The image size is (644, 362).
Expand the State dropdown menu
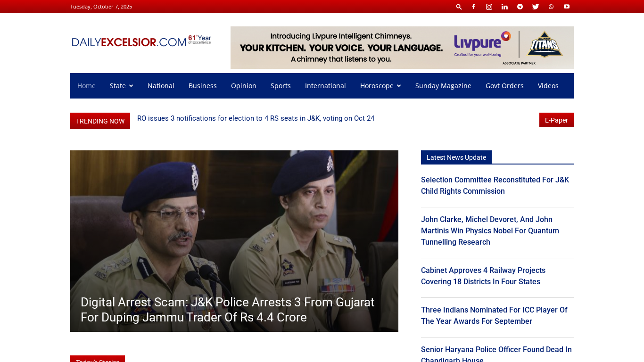point(122,86)
